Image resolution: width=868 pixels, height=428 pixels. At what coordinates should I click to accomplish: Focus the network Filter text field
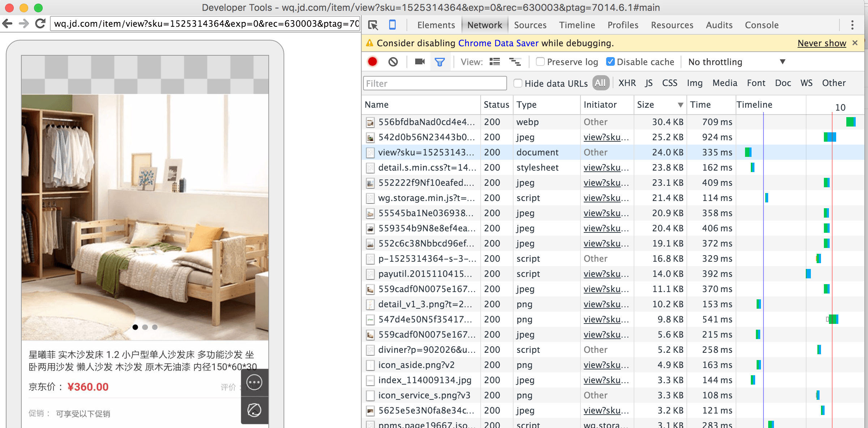(435, 84)
